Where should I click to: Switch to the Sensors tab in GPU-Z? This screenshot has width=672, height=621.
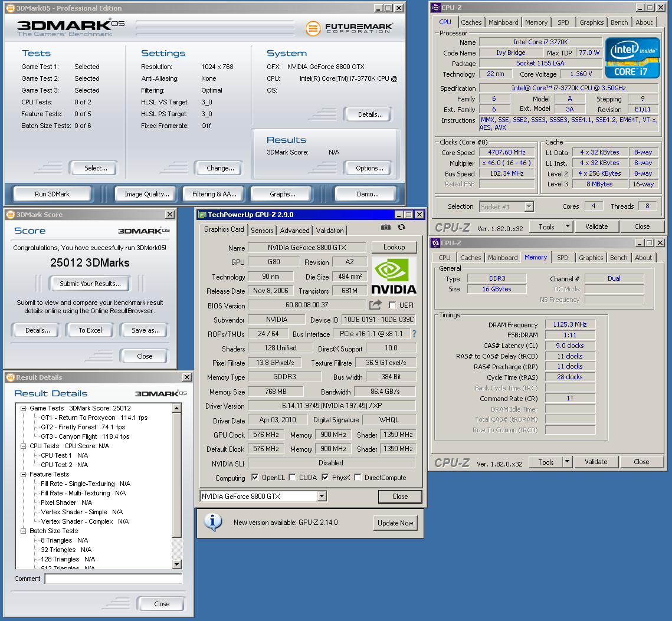click(x=262, y=231)
